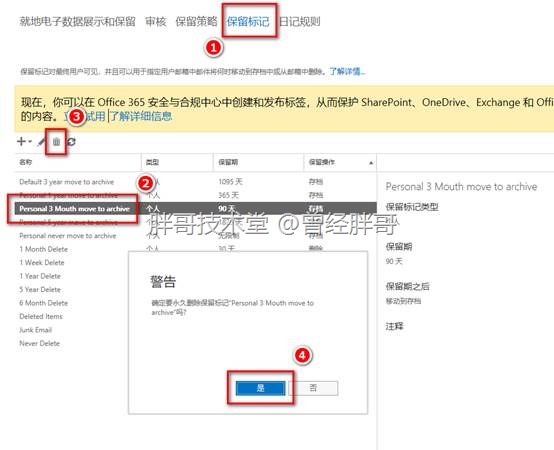Image resolution: width=554 pixels, height=450 pixels.
Task: Open the dropdown arrow beside the plus icon
Action: coord(30,142)
